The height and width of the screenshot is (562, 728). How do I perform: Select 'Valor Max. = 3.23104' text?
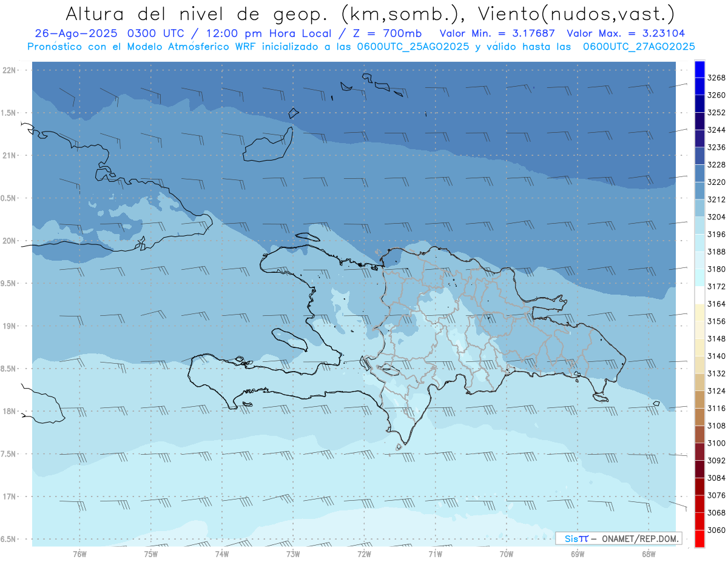coord(627,33)
